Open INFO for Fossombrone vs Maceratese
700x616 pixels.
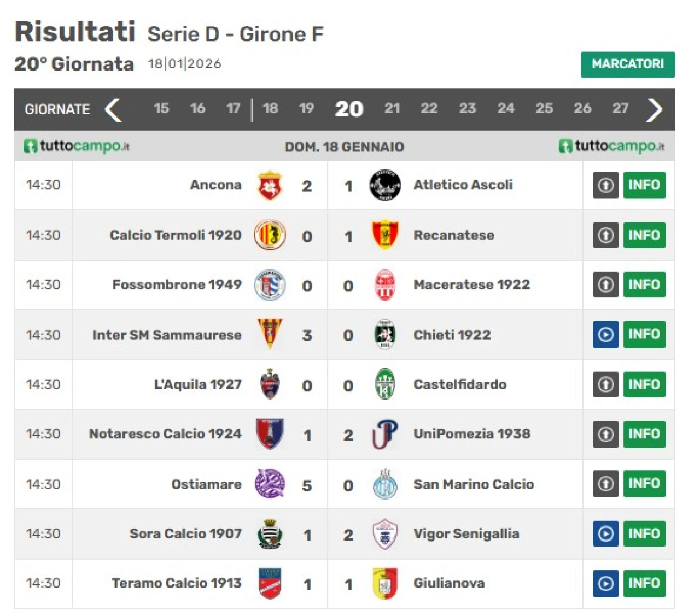point(644,285)
